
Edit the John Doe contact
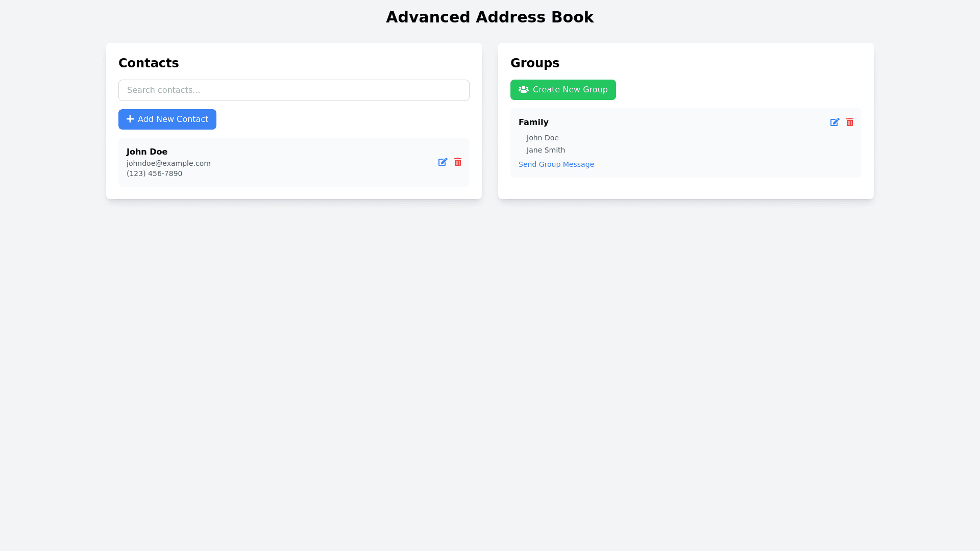443,162
